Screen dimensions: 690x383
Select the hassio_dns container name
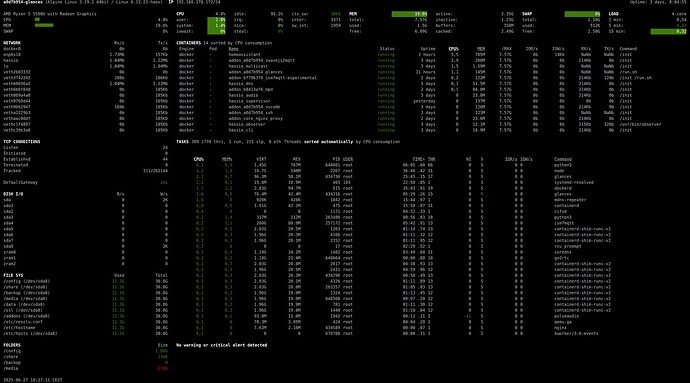(241, 84)
